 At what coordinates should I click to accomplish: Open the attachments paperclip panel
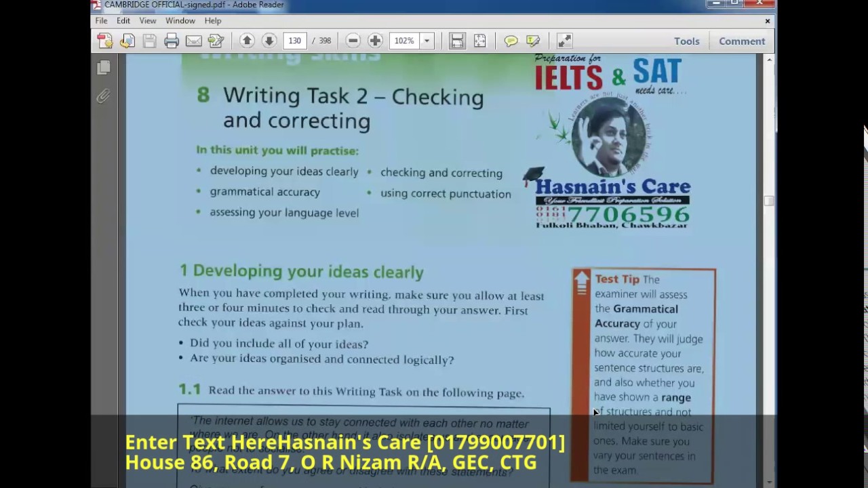click(103, 96)
